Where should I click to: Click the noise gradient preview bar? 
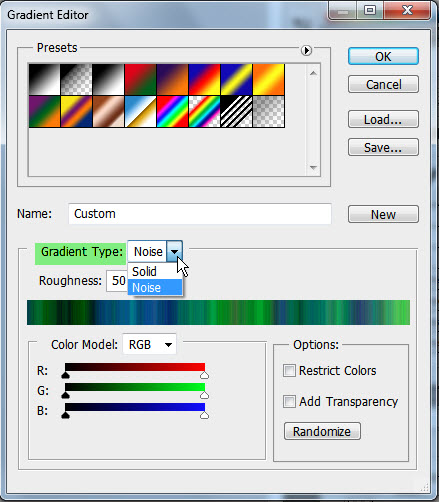point(218,312)
